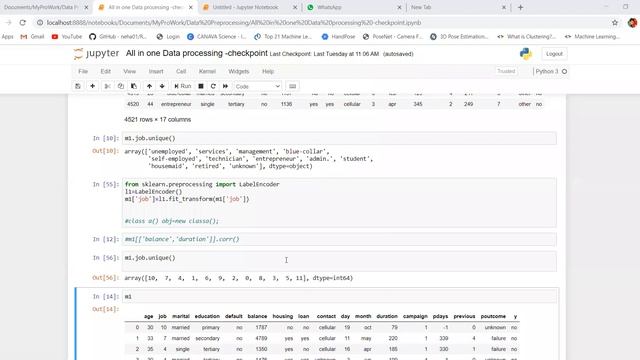Click the Logout button
This screenshot has height=360, width=640.
(554, 54)
